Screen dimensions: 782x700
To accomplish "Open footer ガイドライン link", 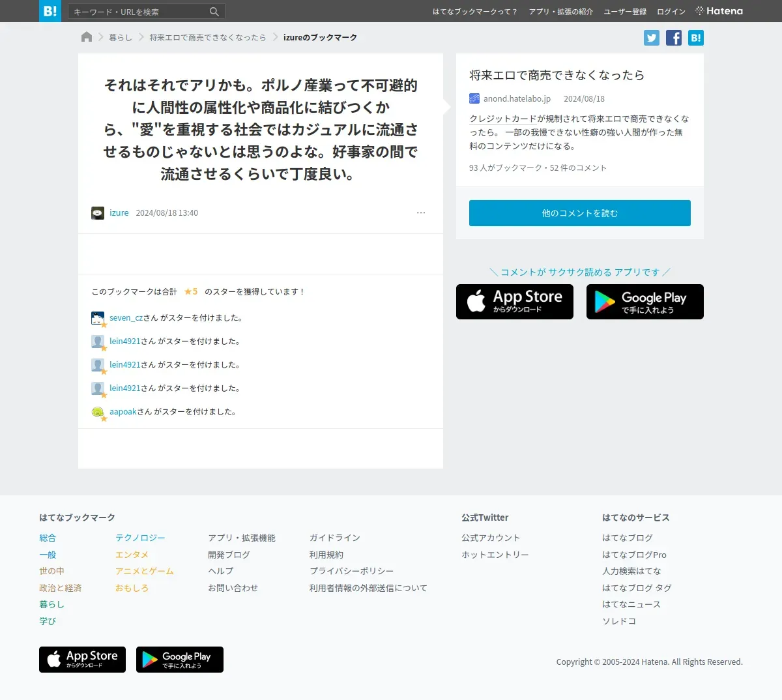I will (334, 538).
